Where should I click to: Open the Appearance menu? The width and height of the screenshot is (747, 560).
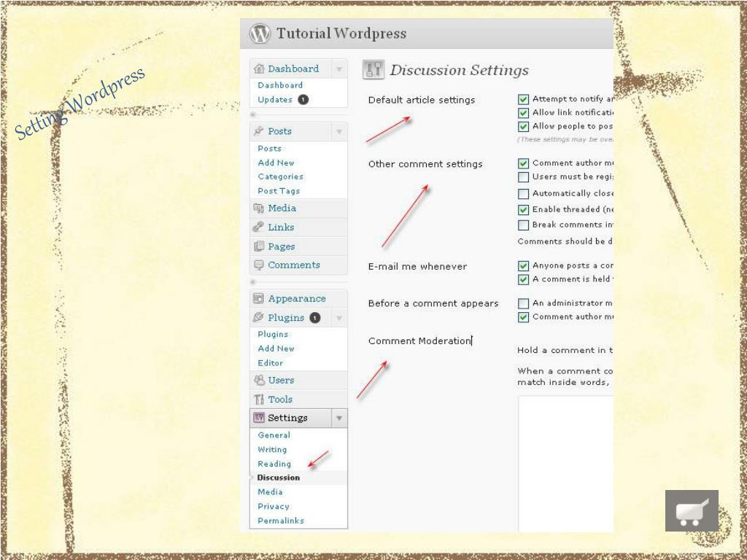click(x=297, y=298)
